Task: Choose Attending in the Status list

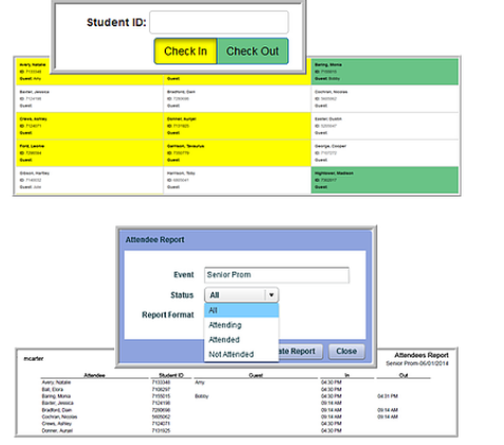Action: click(x=241, y=325)
